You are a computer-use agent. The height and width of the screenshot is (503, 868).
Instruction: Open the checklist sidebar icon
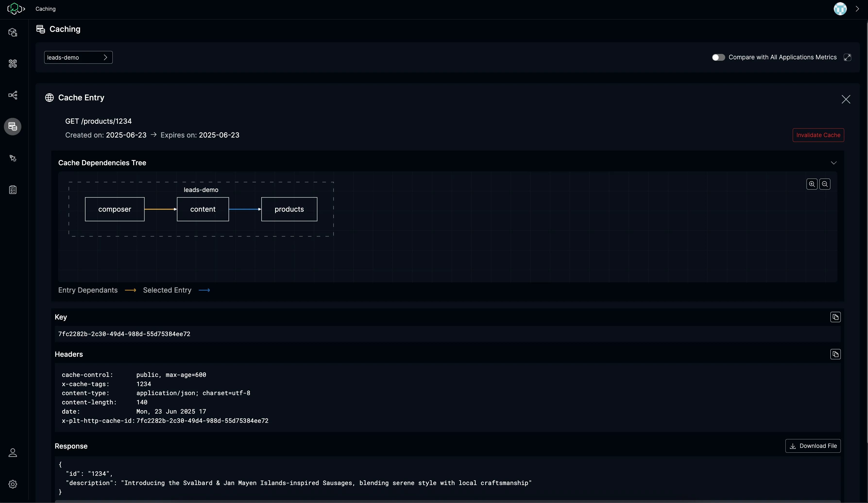coord(13,190)
